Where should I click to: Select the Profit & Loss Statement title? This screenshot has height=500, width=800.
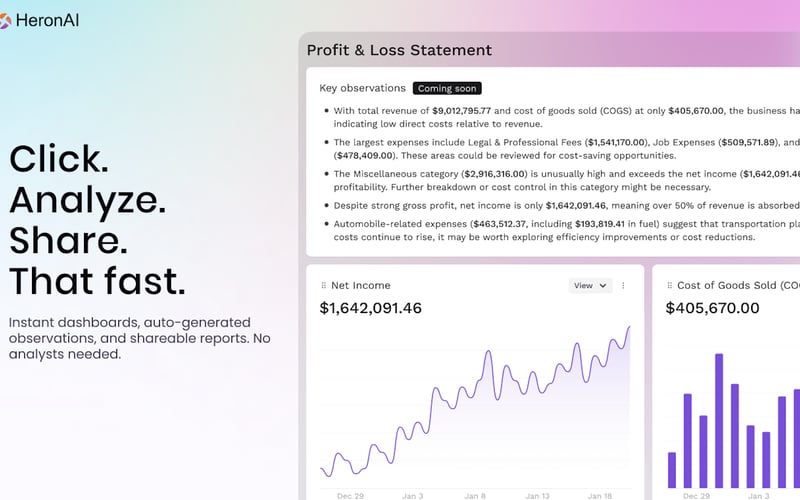click(399, 50)
